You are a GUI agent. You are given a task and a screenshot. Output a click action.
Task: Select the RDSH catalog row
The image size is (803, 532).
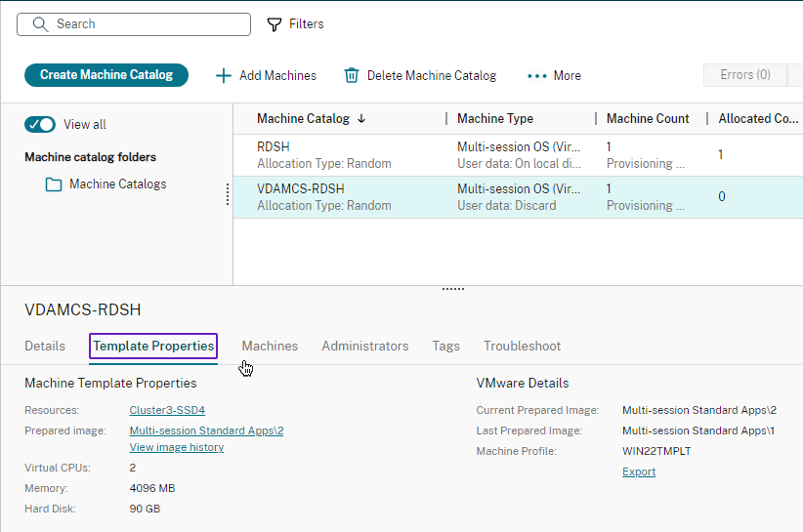click(x=518, y=155)
